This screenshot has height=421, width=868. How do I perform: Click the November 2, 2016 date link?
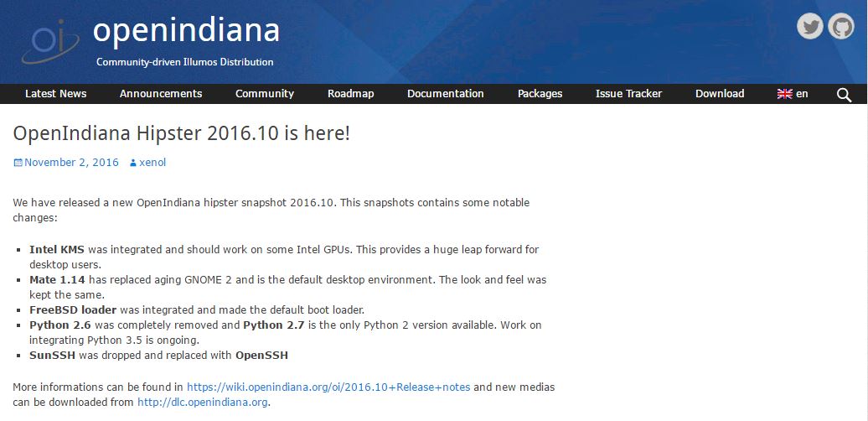71,163
